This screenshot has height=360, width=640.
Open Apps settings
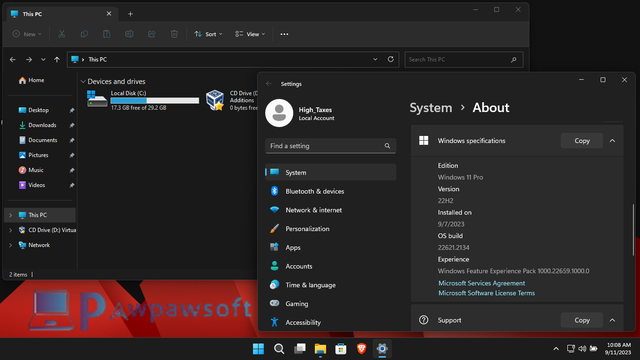point(331,248)
